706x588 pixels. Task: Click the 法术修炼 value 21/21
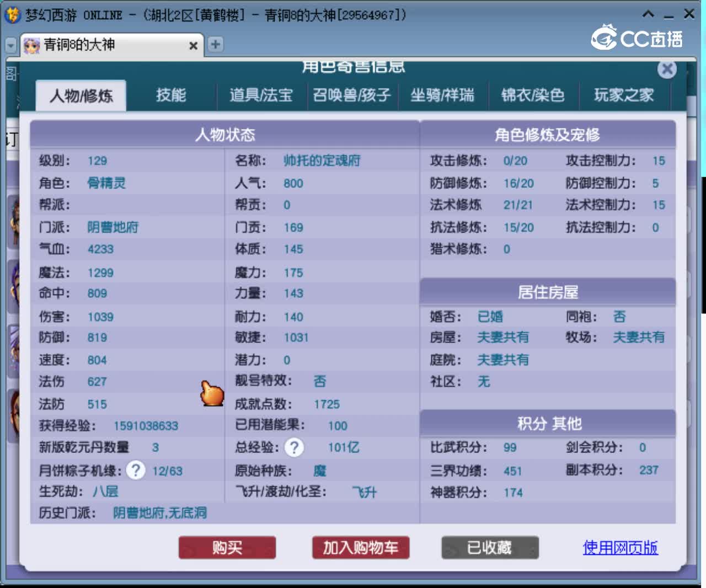click(518, 205)
